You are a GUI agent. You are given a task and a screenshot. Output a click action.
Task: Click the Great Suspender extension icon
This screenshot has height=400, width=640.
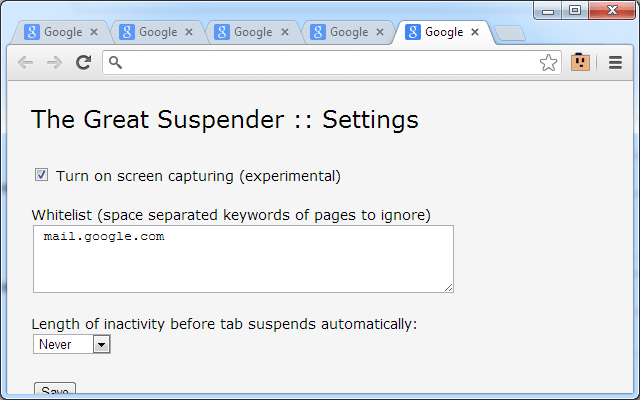580,62
